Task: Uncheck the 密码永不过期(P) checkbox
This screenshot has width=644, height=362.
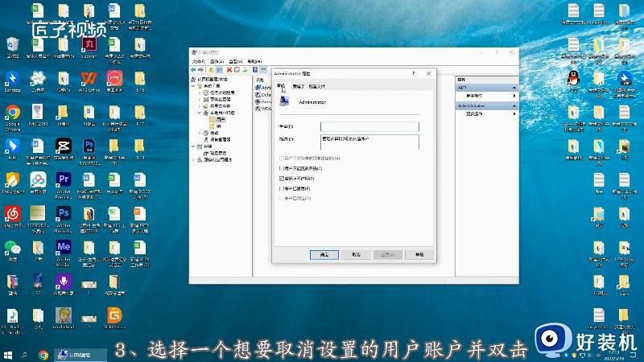Action: [x=282, y=179]
